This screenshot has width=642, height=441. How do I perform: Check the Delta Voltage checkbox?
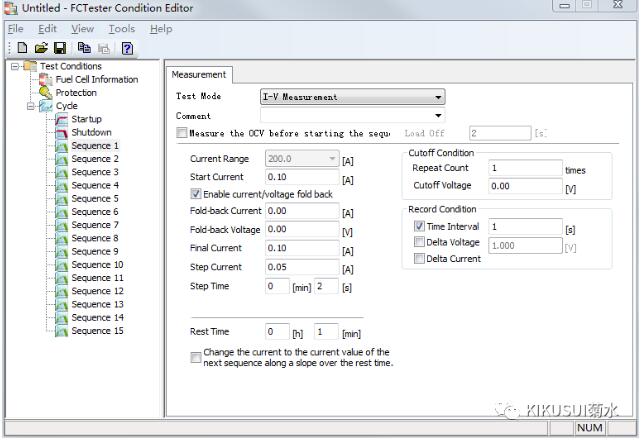point(419,242)
